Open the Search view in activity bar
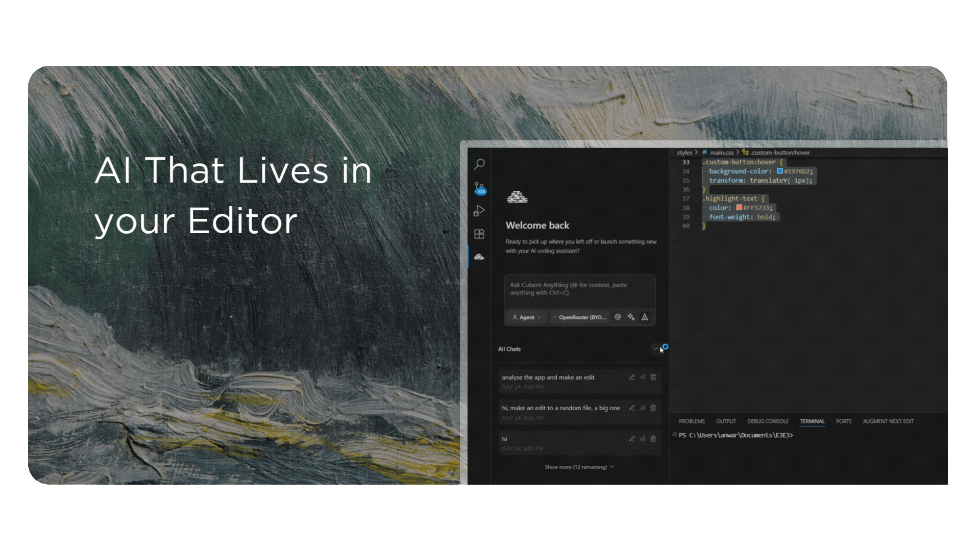Screen dimensions: 980x551 479,164
